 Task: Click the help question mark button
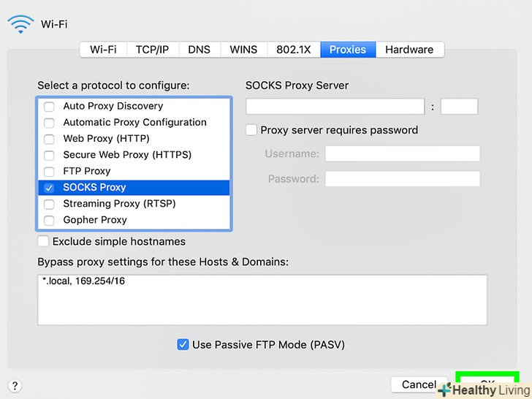click(x=15, y=386)
